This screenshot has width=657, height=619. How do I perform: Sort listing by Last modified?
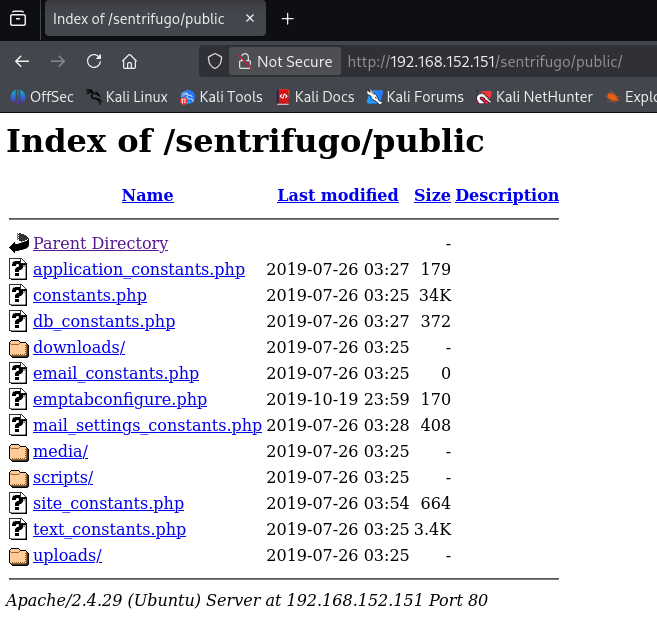[338, 195]
